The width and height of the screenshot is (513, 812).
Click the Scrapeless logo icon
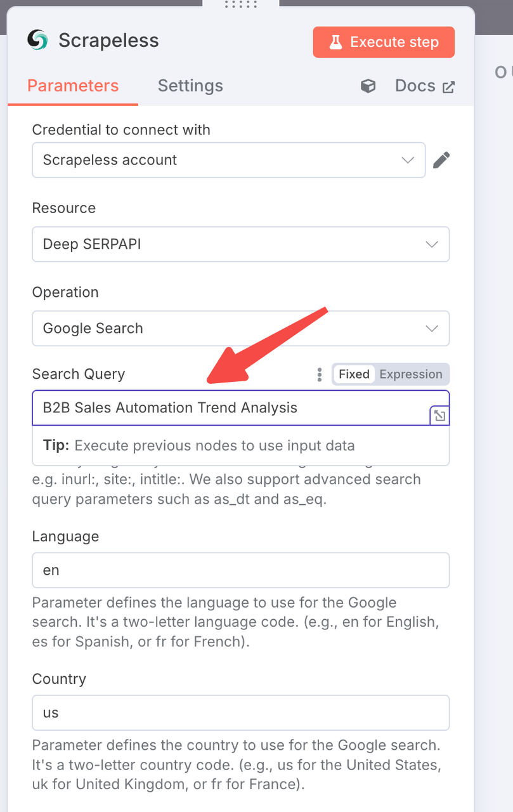coord(37,41)
